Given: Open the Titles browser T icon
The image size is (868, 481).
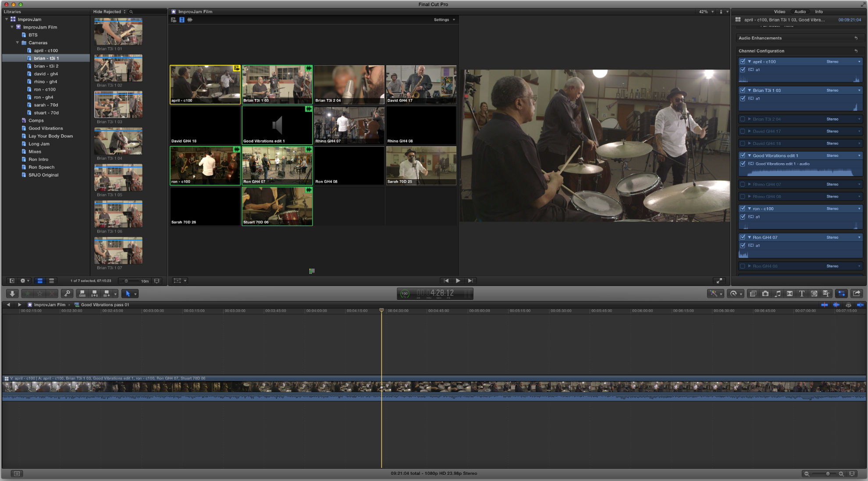Looking at the screenshot, I should 802,294.
